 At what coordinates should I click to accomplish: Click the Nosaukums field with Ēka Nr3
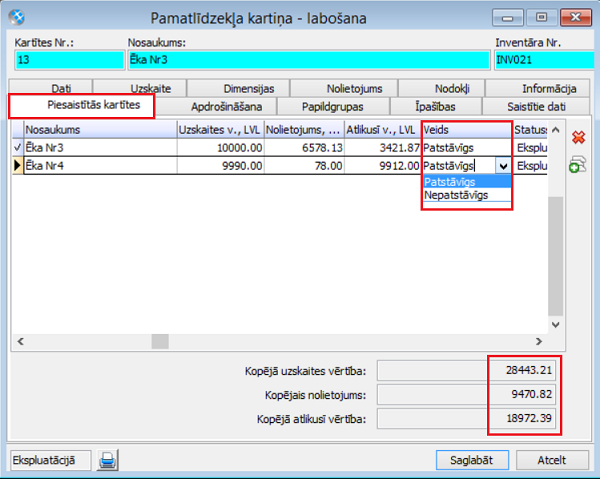click(x=309, y=60)
